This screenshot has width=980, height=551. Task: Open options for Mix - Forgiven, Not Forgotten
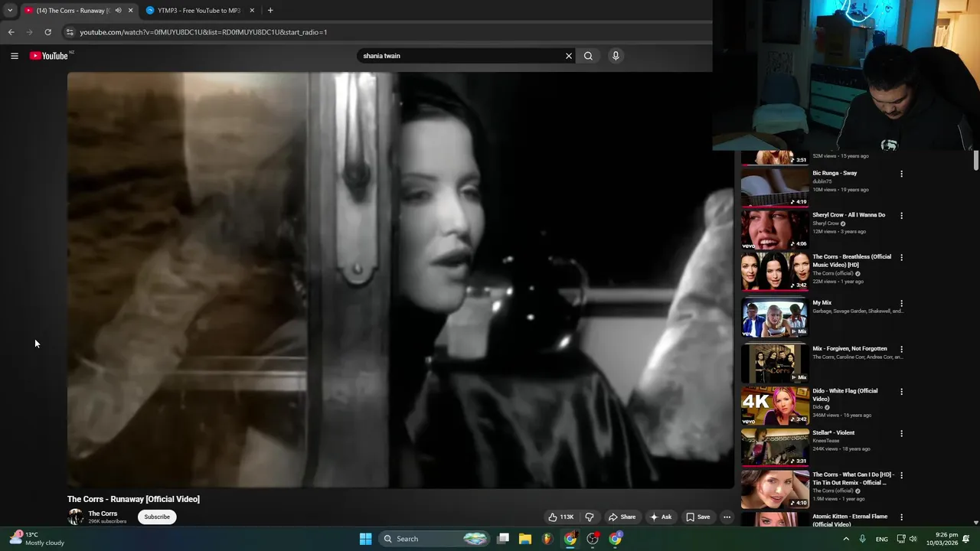click(x=901, y=349)
